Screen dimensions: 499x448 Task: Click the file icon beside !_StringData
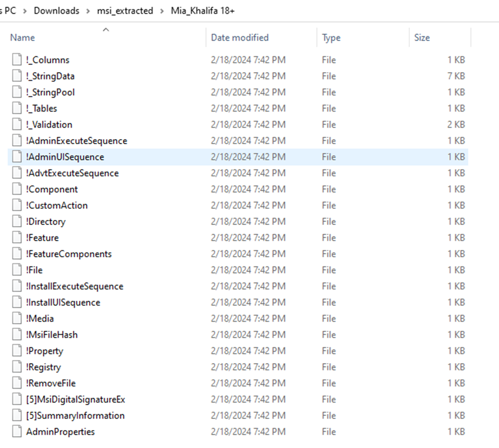[x=18, y=76]
